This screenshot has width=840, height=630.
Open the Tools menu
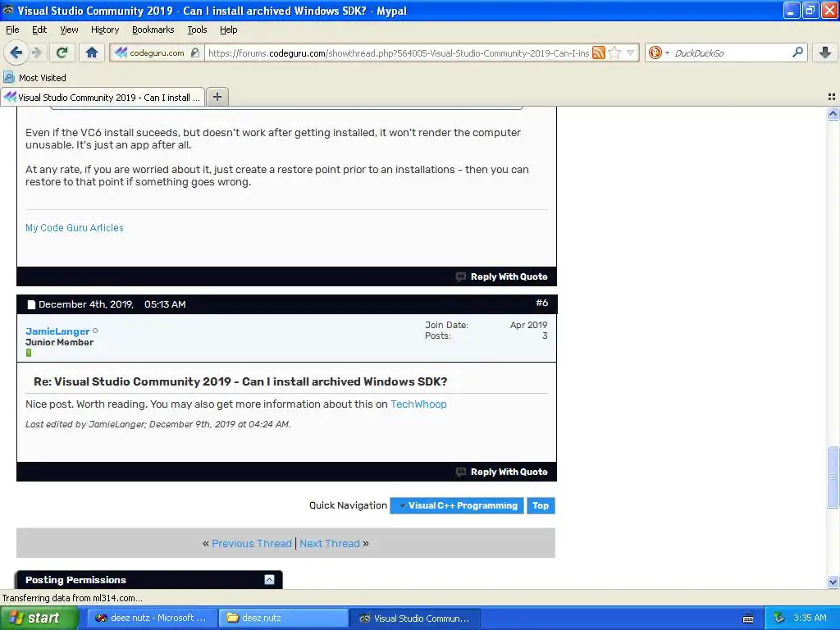197,30
